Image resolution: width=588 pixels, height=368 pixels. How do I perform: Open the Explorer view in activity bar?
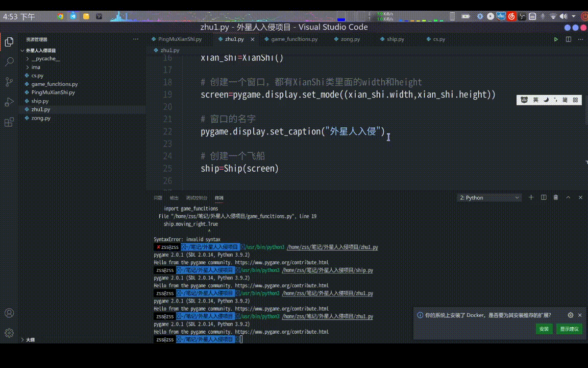[x=9, y=42]
